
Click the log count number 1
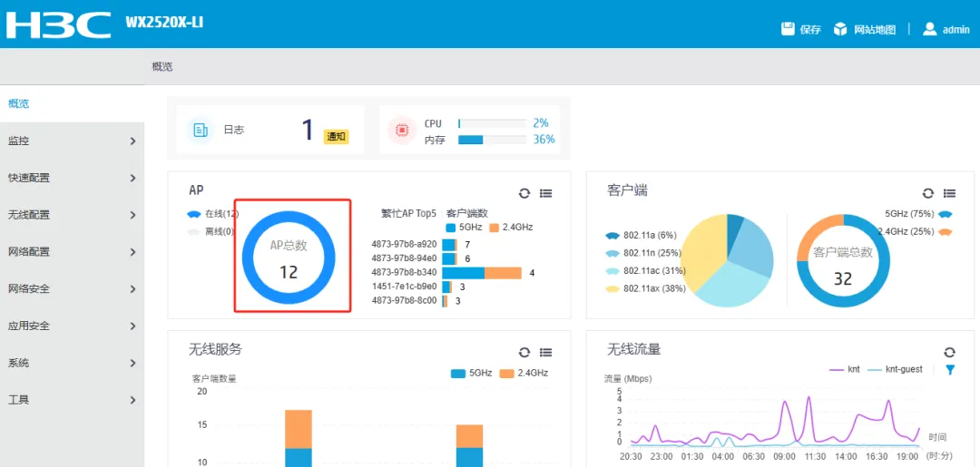tap(308, 130)
